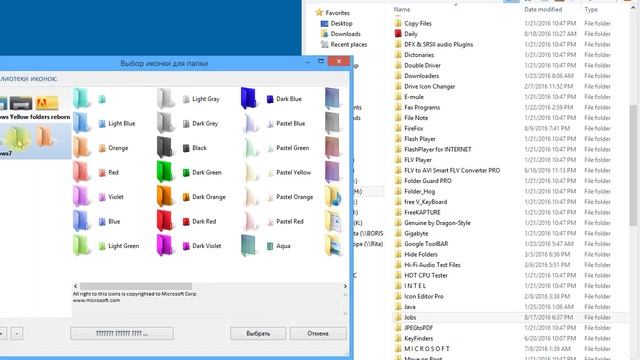Click the small minus button at dialog bottom
This screenshot has height=360, width=640.
[x=17, y=333]
